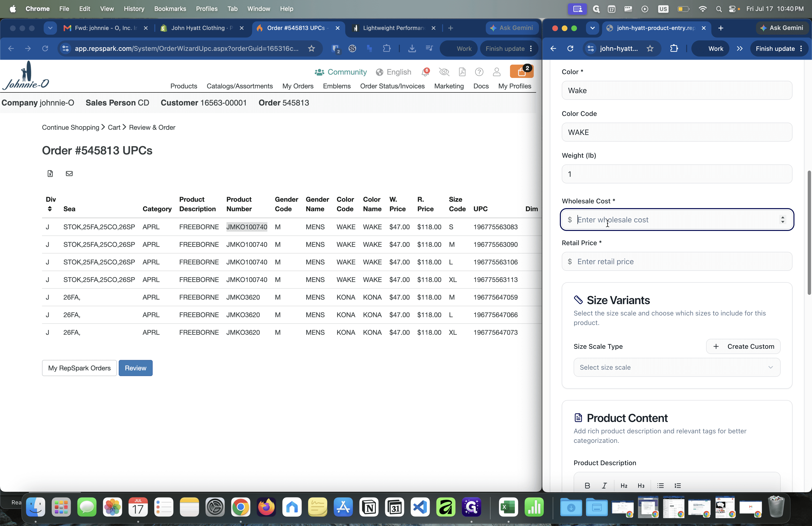Screen dimensions: 812x526
Task: Apply H3 heading in description editor
Action: [641, 485]
